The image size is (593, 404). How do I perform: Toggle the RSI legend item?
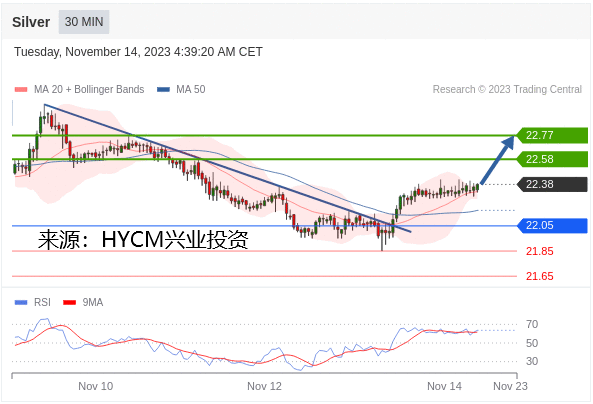click(x=33, y=302)
